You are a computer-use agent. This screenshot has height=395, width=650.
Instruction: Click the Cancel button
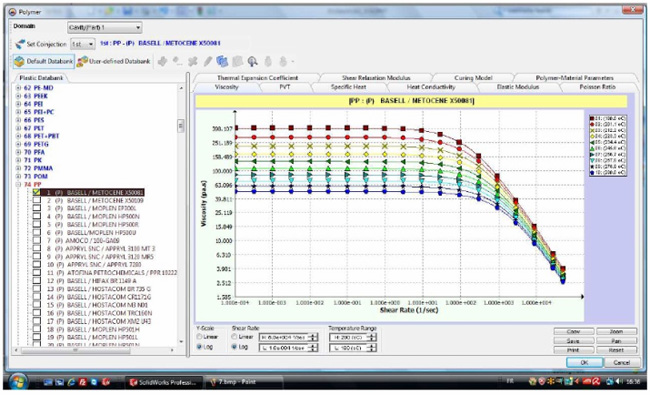621,362
